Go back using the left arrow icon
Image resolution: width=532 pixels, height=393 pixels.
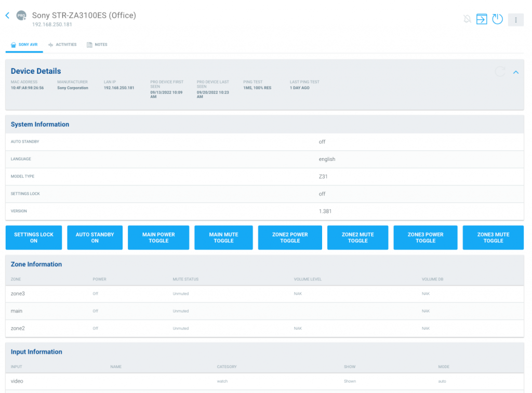click(7, 15)
